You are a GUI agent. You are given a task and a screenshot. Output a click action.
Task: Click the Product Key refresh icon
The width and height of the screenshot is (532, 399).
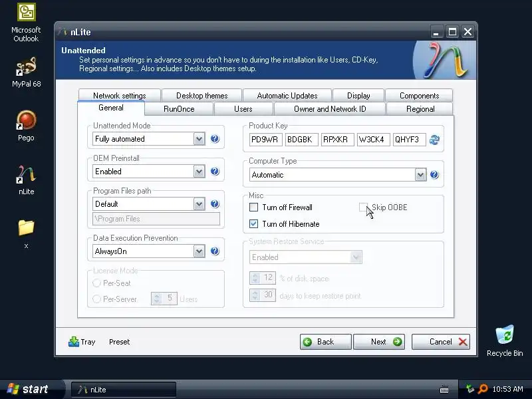tap(434, 140)
